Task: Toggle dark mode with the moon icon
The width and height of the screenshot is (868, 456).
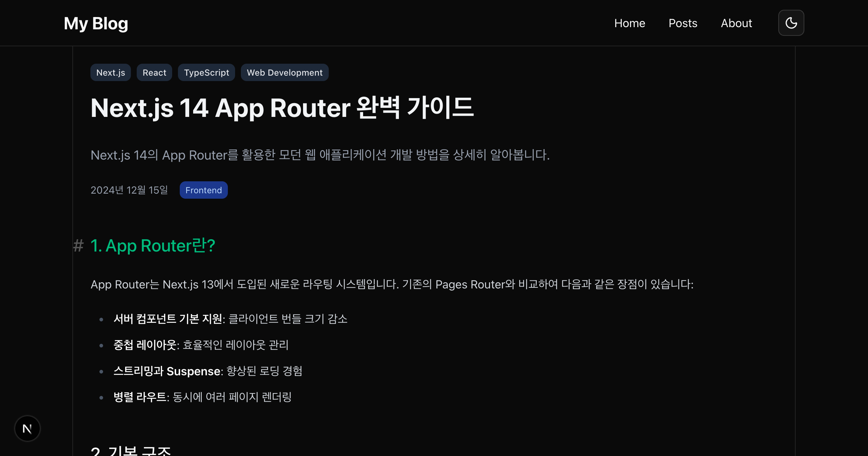Action: tap(791, 23)
